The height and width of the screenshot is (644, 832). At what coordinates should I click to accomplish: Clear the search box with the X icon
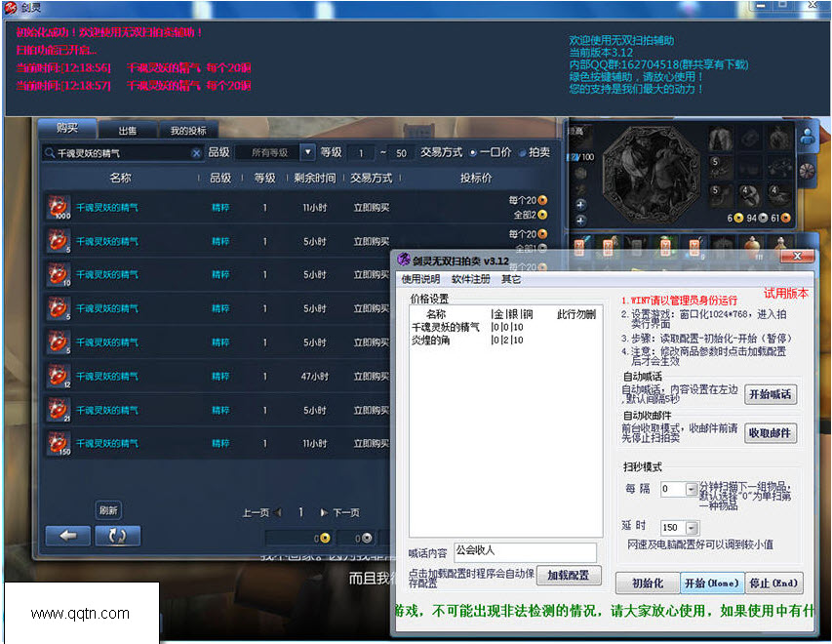click(196, 153)
